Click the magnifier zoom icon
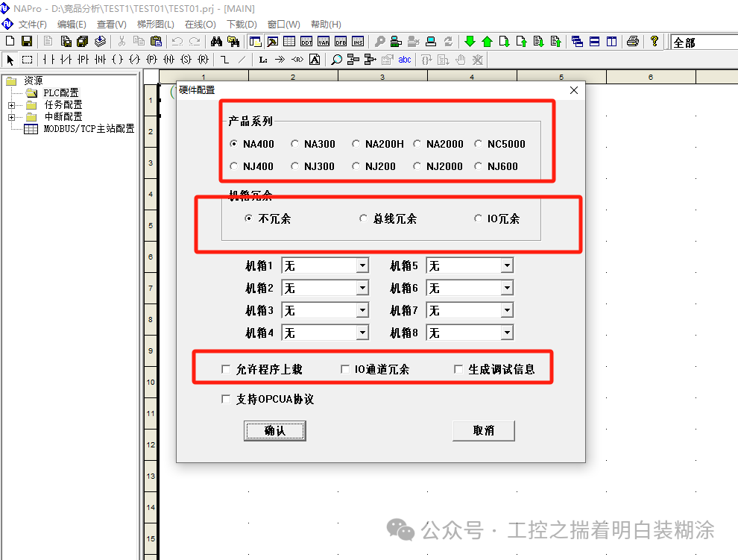This screenshot has width=738, height=560. (x=336, y=60)
